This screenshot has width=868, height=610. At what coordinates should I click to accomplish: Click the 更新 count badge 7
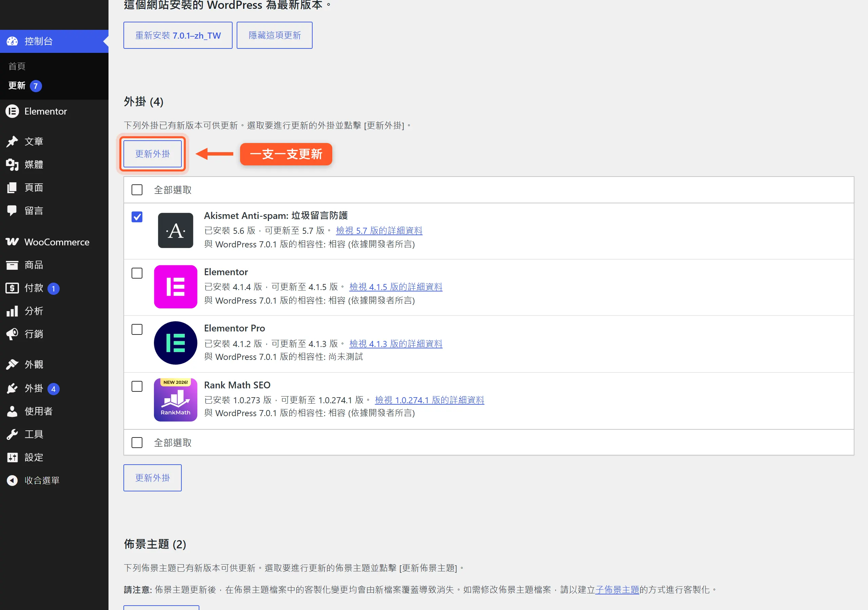(36, 86)
